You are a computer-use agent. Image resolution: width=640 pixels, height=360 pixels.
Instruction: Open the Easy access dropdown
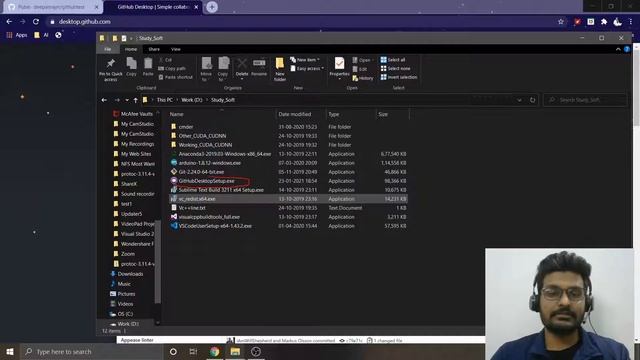point(307,69)
